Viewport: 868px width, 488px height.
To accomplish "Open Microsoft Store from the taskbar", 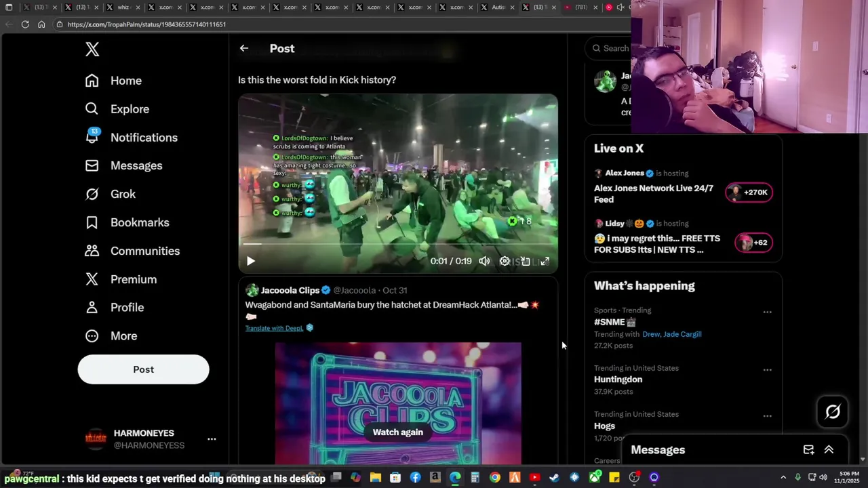I will pos(395,478).
